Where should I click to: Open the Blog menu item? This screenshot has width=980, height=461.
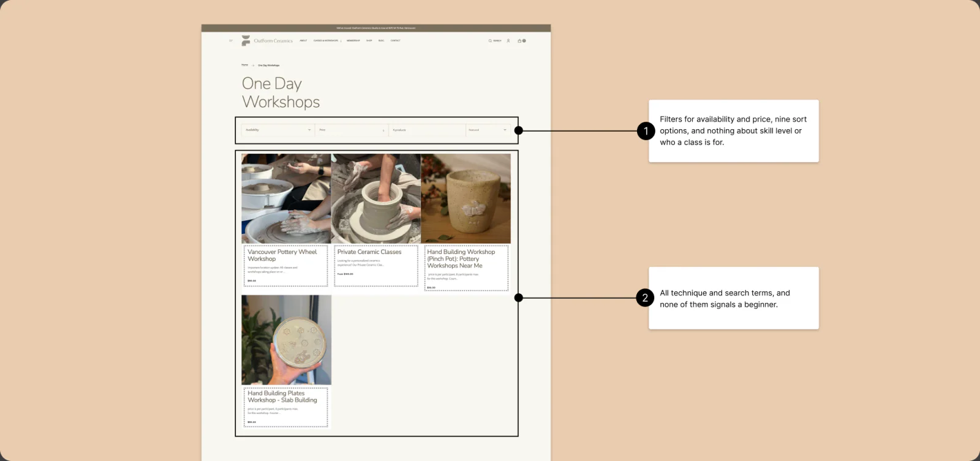381,41
